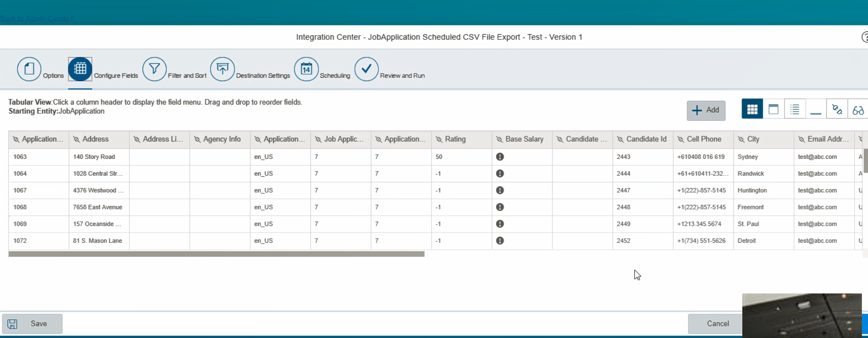Open the Candidate Id column header menu

(643, 139)
